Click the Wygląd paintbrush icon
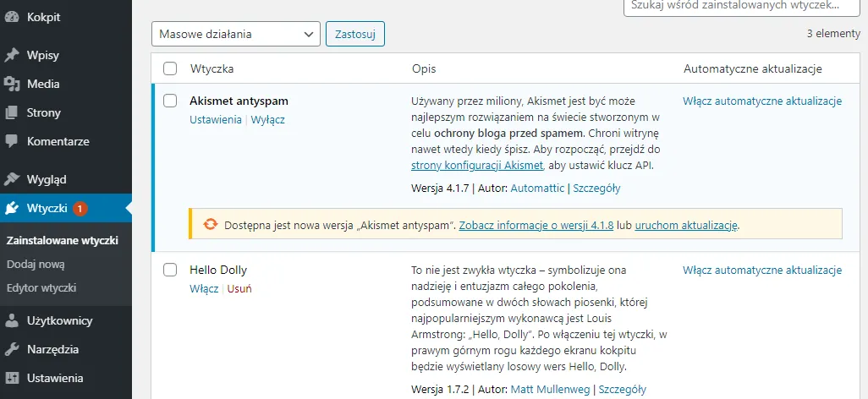This screenshot has height=399, width=868. tap(12, 179)
